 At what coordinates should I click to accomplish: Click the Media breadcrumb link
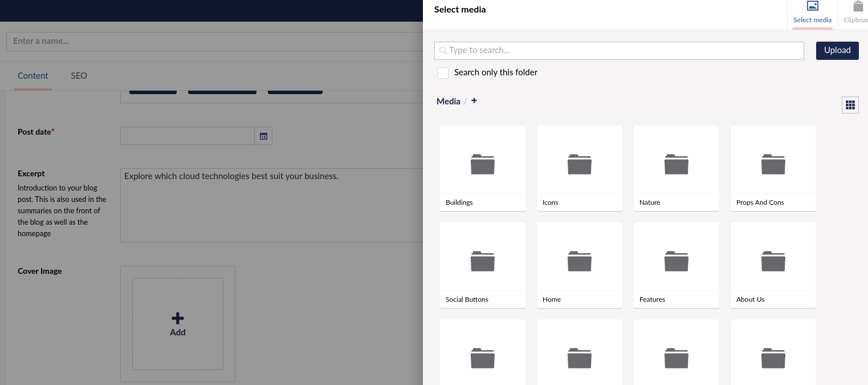click(x=448, y=102)
